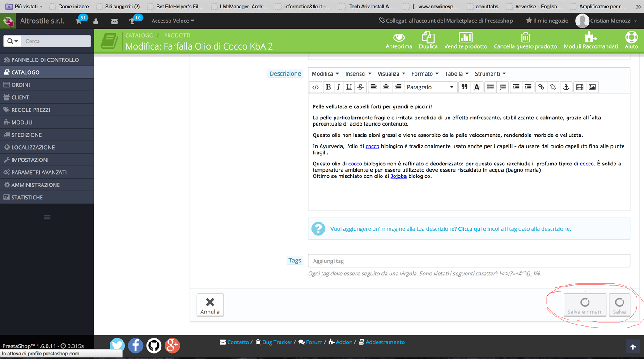Expand the Accesso Veloce dropdown

(x=173, y=21)
